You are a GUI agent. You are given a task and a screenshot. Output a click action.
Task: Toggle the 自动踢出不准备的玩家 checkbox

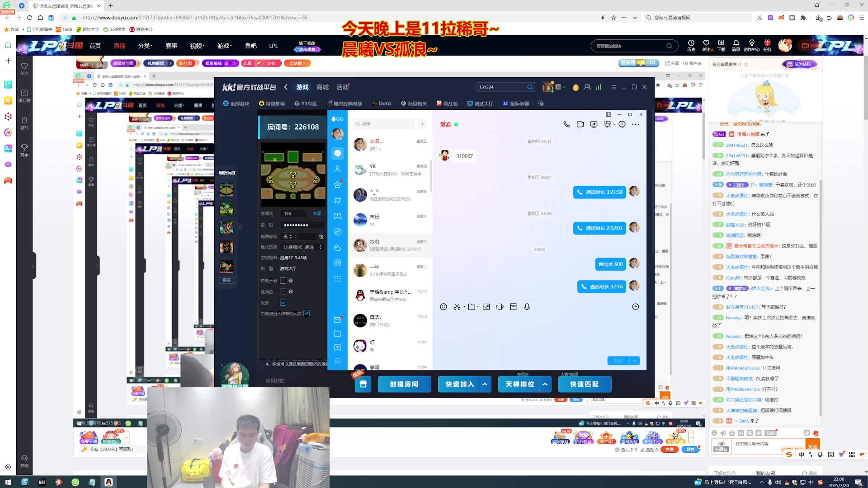[x=307, y=314]
